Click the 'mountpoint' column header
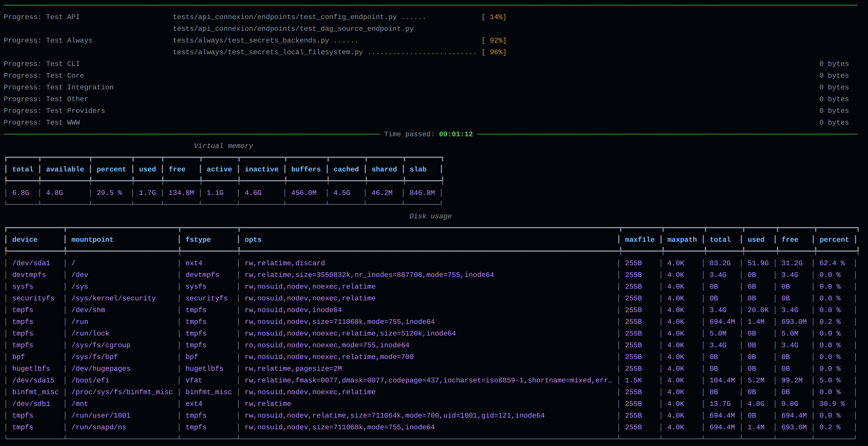The width and height of the screenshot is (868, 446). pos(92,240)
